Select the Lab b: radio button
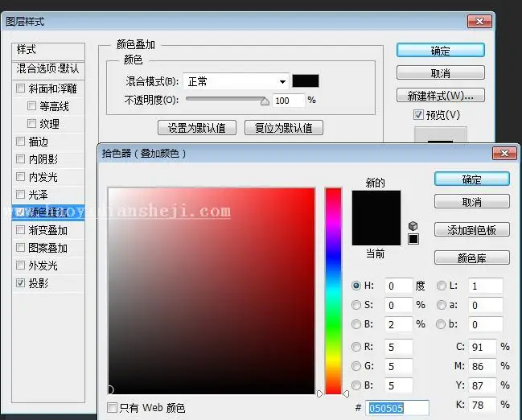Screen dimensions: 522x420 (441, 324)
